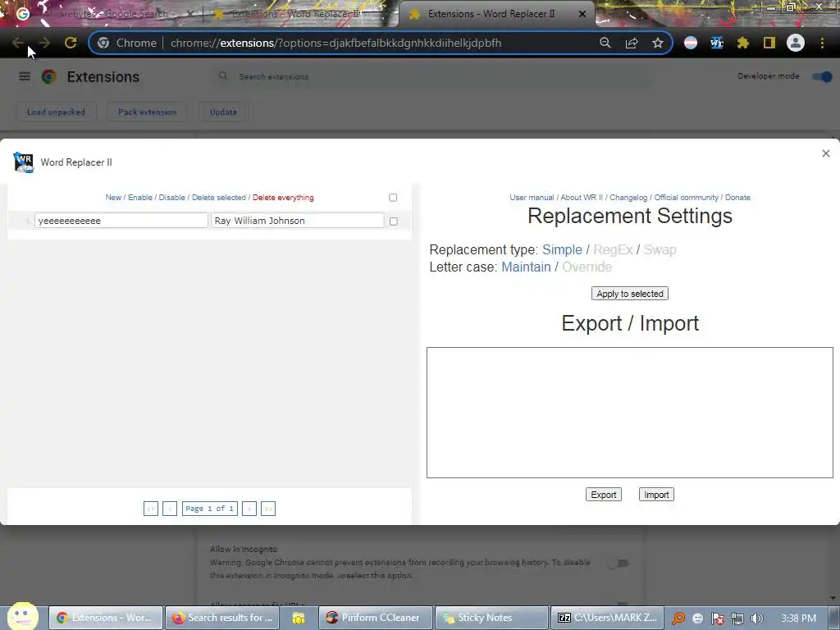The width and height of the screenshot is (840, 630).
Task: Open the Chrome profile avatar
Action: tap(796, 43)
